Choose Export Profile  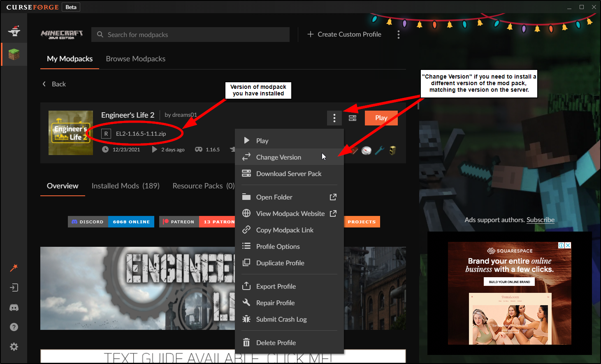[289, 286]
